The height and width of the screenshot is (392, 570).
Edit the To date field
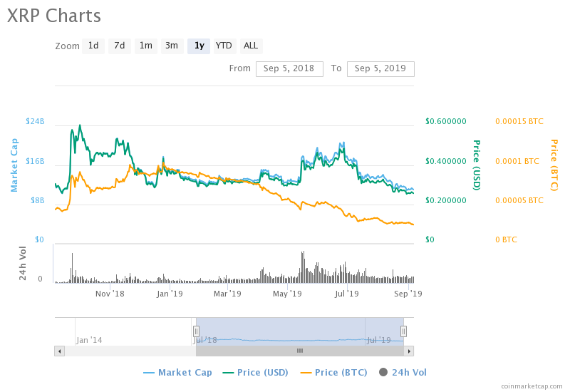pos(380,68)
